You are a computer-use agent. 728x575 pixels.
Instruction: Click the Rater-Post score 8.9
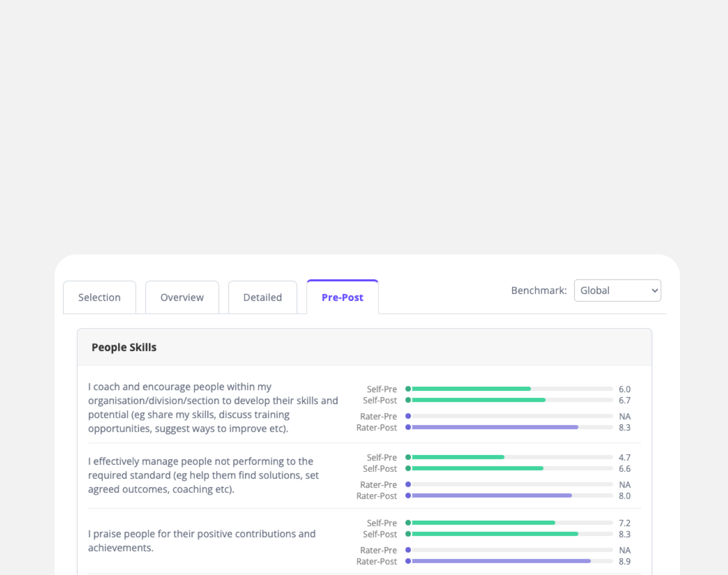click(x=625, y=561)
